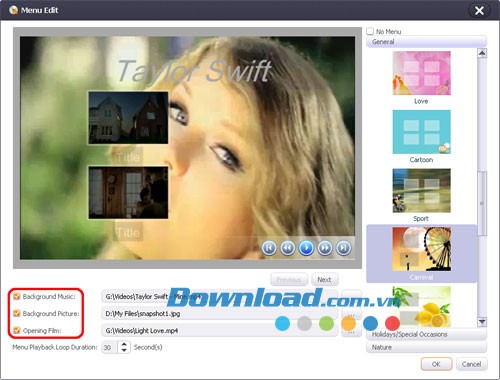Viewport: 500px width, 380px height.
Task: Select the Cartoon menu template
Action: (x=421, y=132)
